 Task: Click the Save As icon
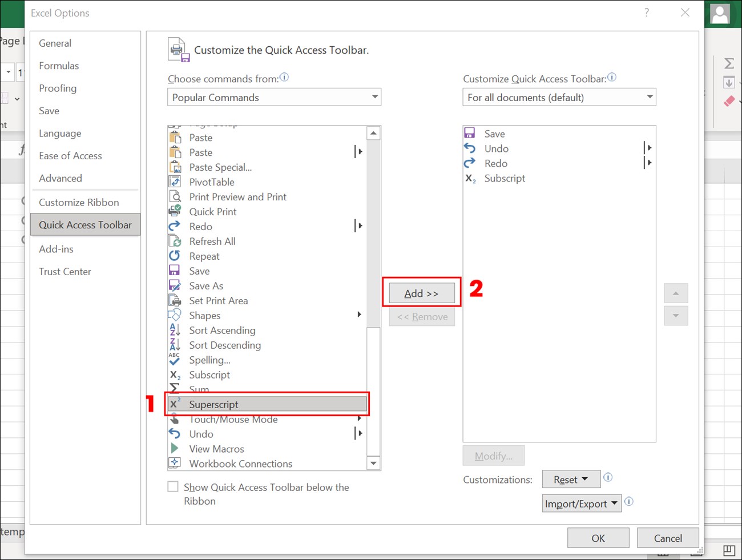tap(175, 286)
